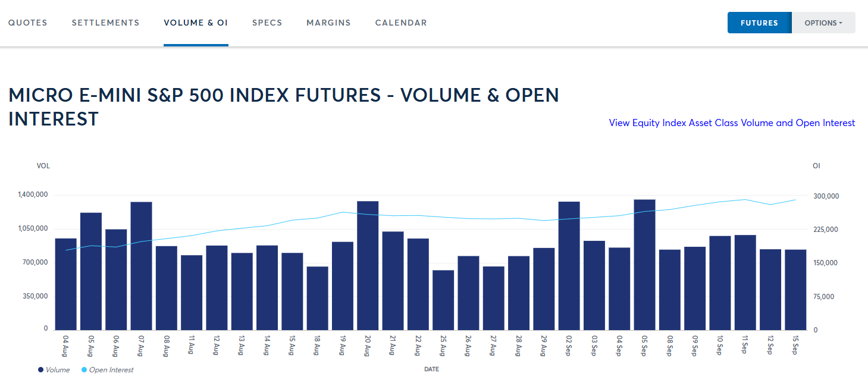
Task: Switch to the CALENDAR tab
Action: click(x=400, y=23)
